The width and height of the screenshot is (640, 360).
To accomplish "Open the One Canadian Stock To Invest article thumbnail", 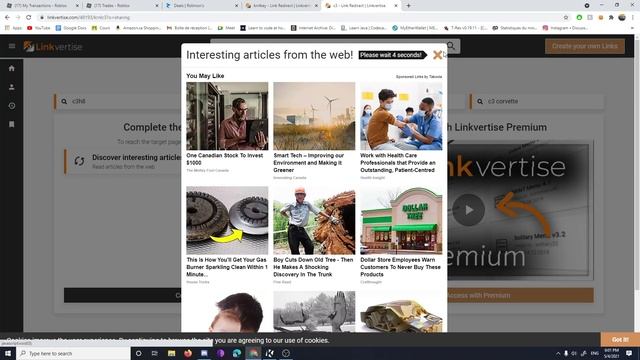I will pyautogui.click(x=227, y=116).
